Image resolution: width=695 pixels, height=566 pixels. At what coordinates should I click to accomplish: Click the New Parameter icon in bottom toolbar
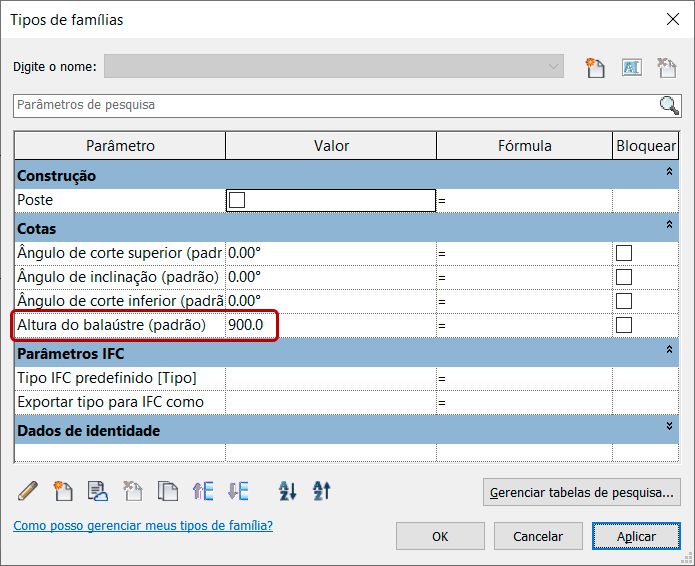63,491
